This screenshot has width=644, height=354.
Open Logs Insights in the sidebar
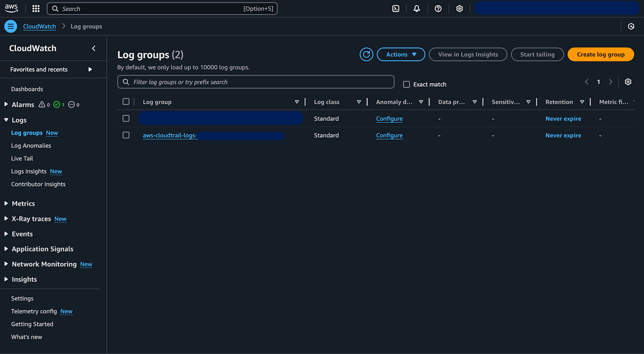(29, 171)
